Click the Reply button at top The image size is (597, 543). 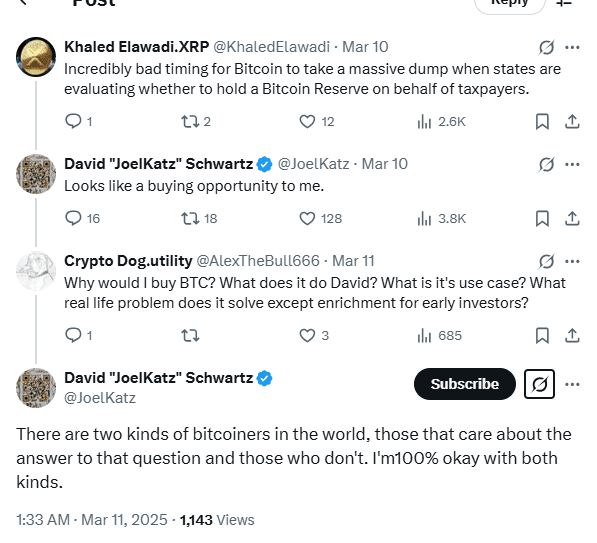click(509, 3)
